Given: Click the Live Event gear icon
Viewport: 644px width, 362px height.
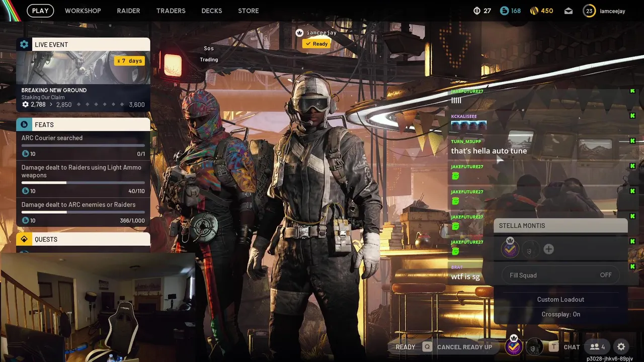Looking at the screenshot, I should tap(24, 44).
